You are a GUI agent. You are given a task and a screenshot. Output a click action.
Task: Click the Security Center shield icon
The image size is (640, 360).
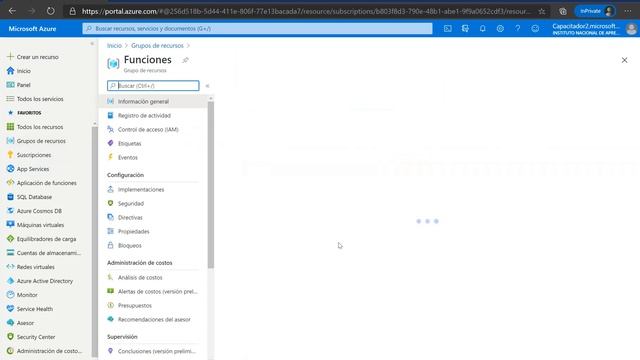[10, 337]
